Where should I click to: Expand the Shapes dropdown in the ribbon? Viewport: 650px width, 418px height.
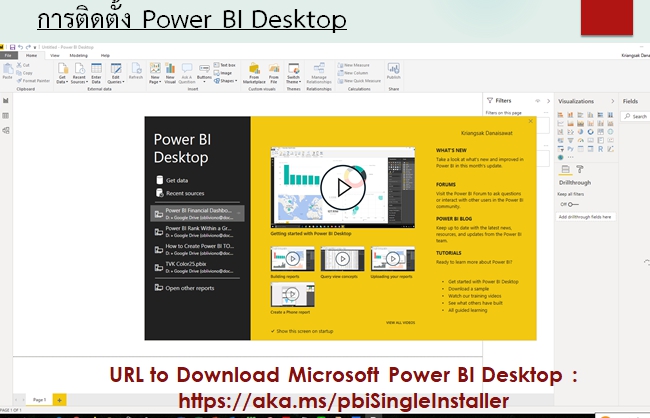(224, 80)
